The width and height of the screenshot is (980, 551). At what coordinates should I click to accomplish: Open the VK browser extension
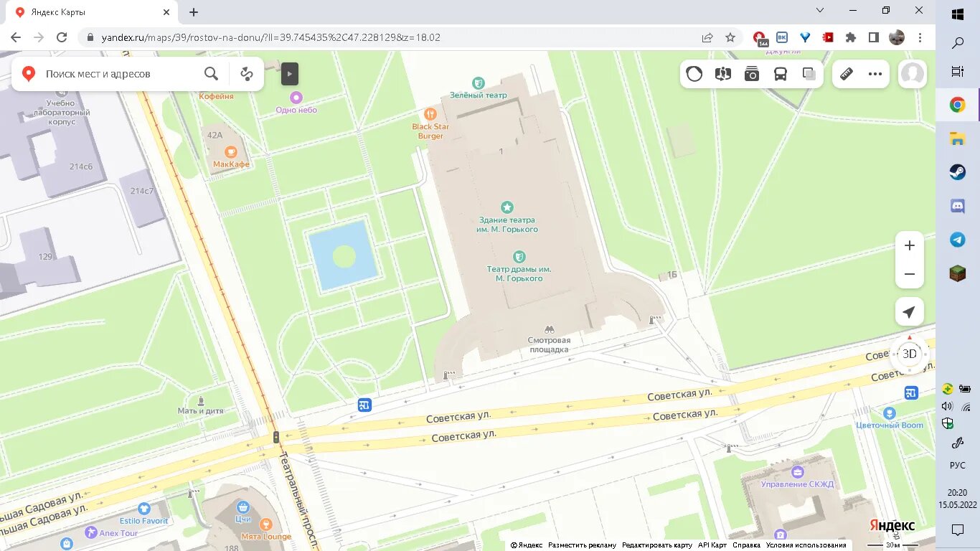[x=782, y=37]
